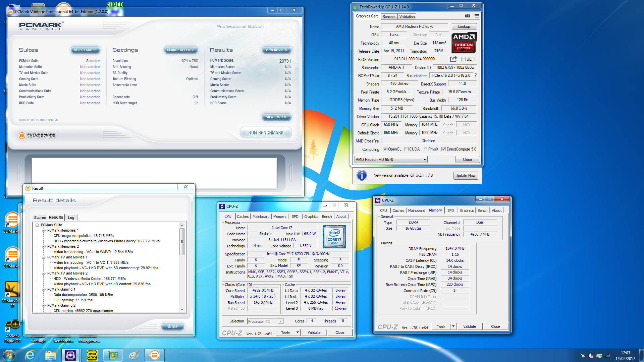
Task: Click the blue info icon in GPU-Z update bar
Action: pyautogui.click(x=362, y=175)
